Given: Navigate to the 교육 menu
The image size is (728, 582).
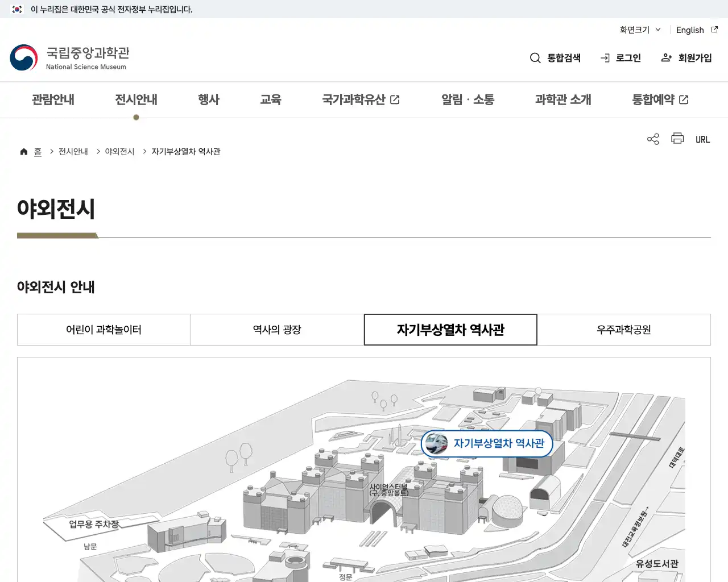Looking at the screenshot, I should 271,99.
